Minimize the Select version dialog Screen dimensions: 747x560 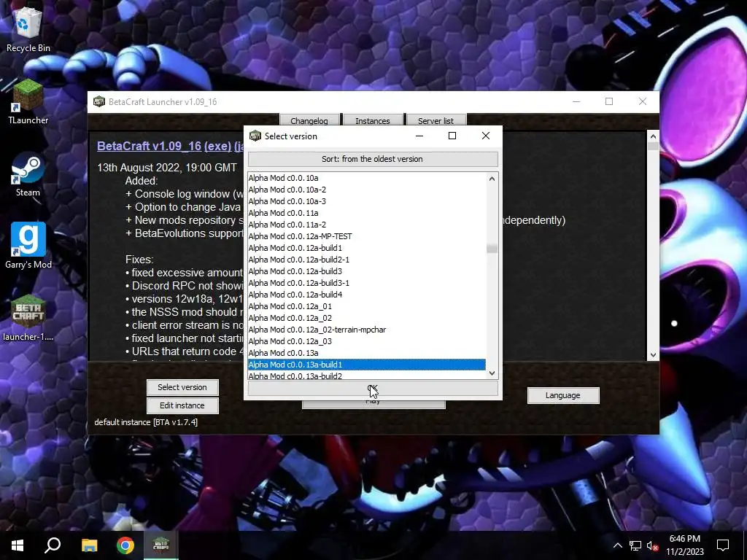[x=419, y=136]
